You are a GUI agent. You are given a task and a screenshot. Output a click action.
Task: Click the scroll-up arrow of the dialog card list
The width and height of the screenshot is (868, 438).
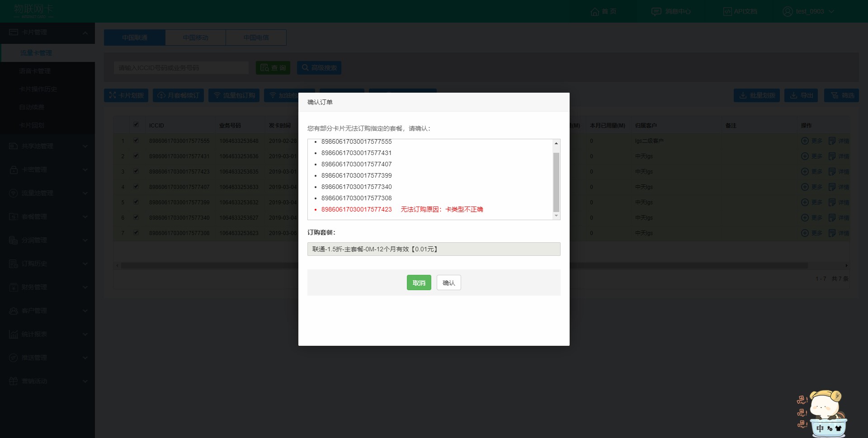click(556, 143)
